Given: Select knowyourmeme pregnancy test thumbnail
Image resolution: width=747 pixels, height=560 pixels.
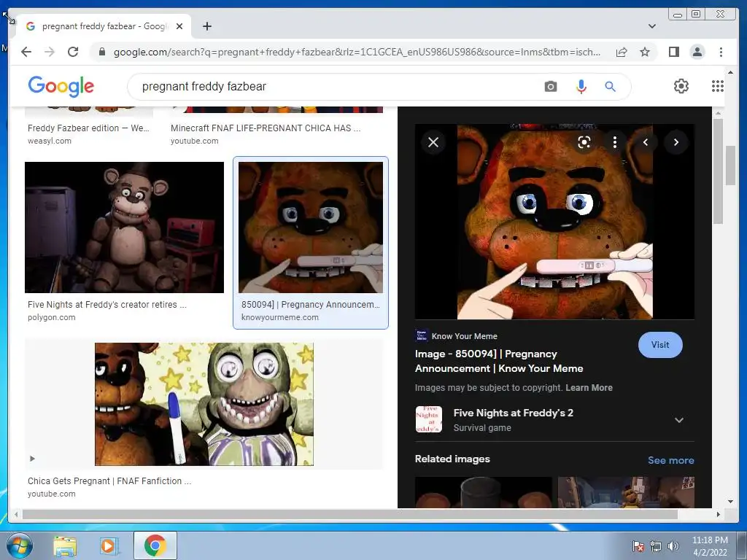Looking at the screenshot, I should coord(311,227).
